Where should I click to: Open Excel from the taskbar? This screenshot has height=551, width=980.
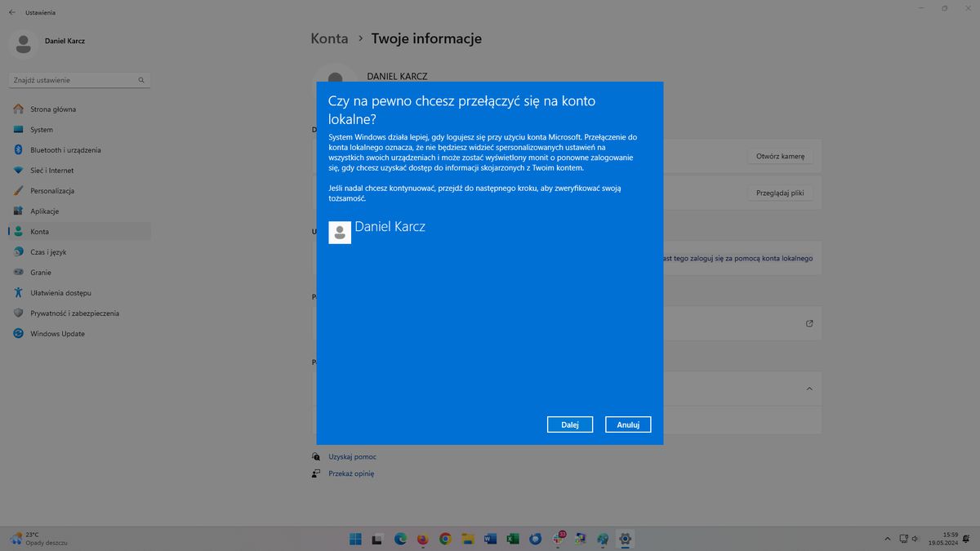pyautogui.click(x=512, y=539)
